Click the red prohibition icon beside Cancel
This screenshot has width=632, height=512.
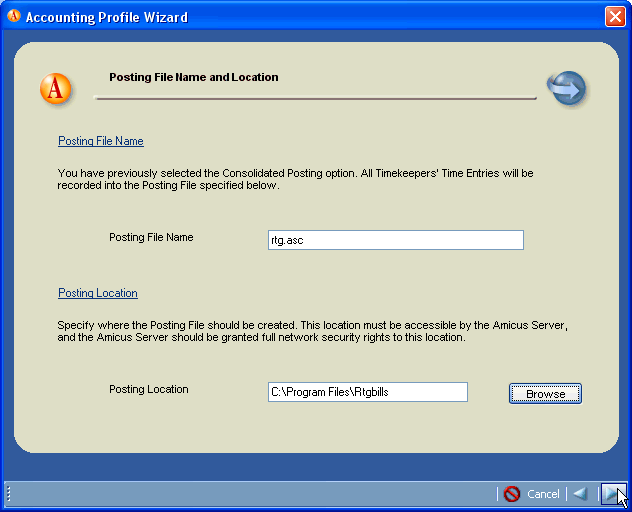coord(512,494)
